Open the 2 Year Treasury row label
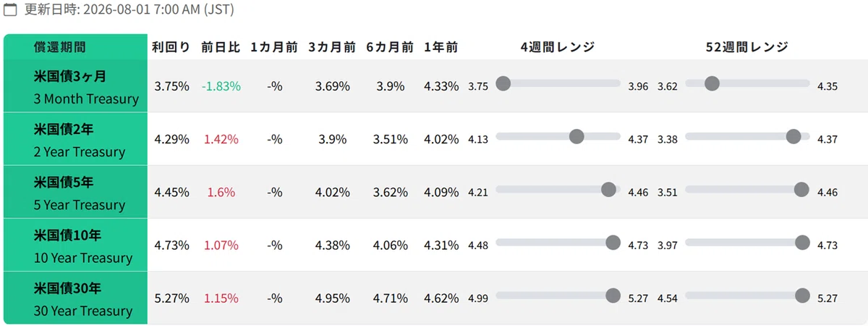Image resolution: width=868 pixels, height=326 pixels. pos(75,139)
